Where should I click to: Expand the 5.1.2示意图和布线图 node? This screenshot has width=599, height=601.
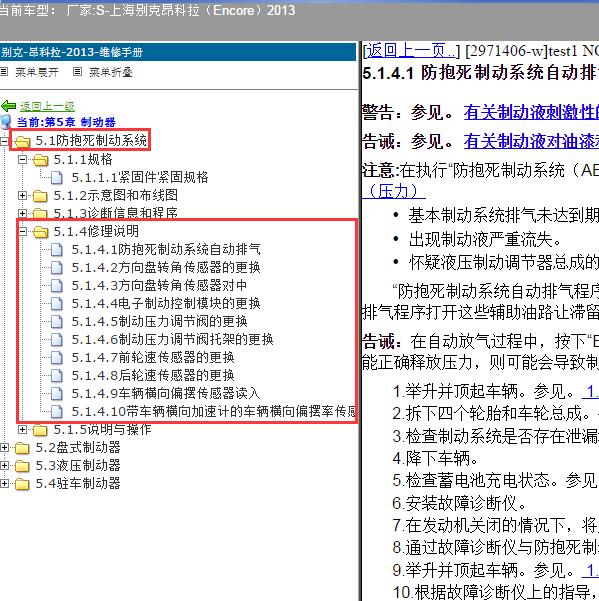pyautogui.click(x=23, y=195)
